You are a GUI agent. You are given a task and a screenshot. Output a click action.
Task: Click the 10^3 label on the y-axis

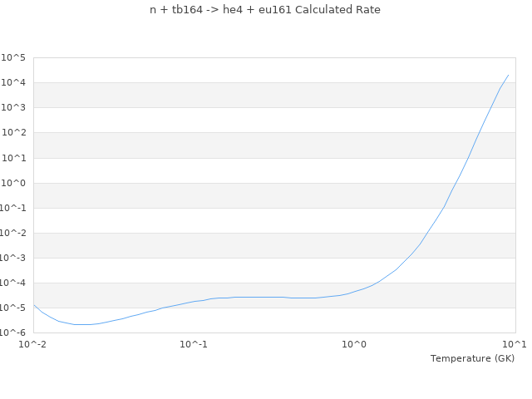(x=13, y=108)
